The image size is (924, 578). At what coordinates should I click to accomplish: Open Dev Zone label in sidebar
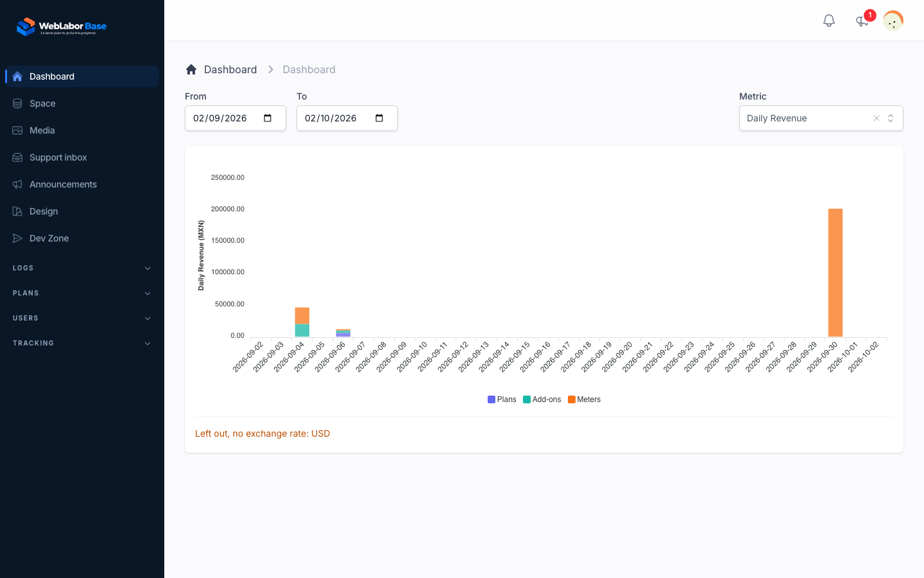(x=49, y=238)
